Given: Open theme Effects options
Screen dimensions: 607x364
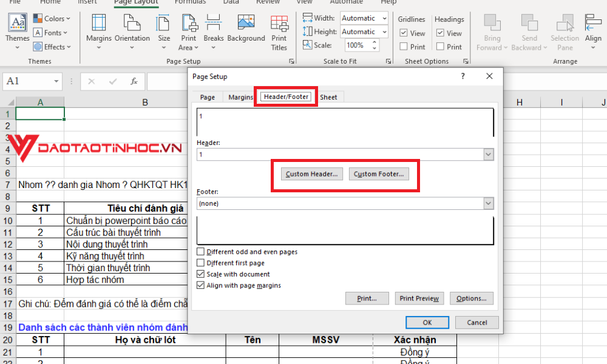Looking at the screenshot, I should click(52, 47).
